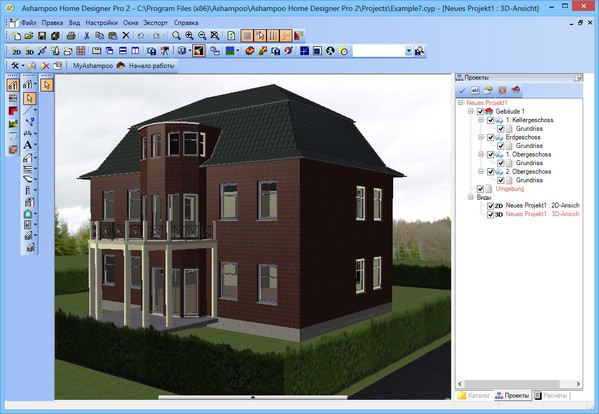Click the plain magnifier zoom icon
The image size is (599, 414).
176,36
